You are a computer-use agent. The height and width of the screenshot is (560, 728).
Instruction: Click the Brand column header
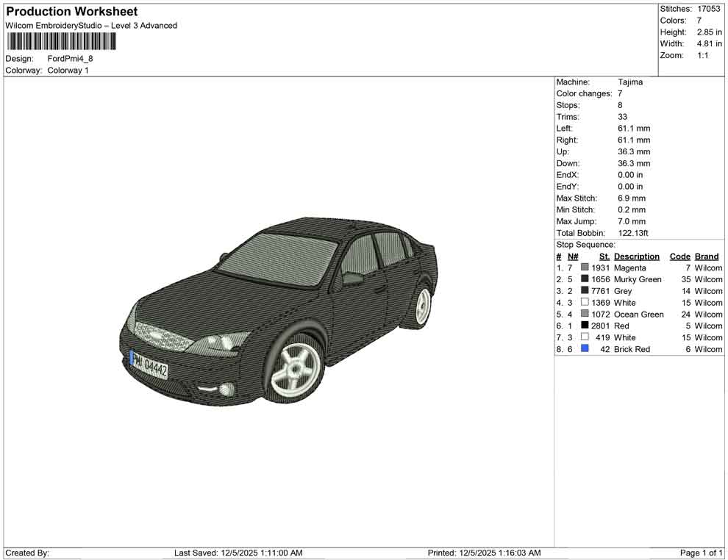(707, 256)
